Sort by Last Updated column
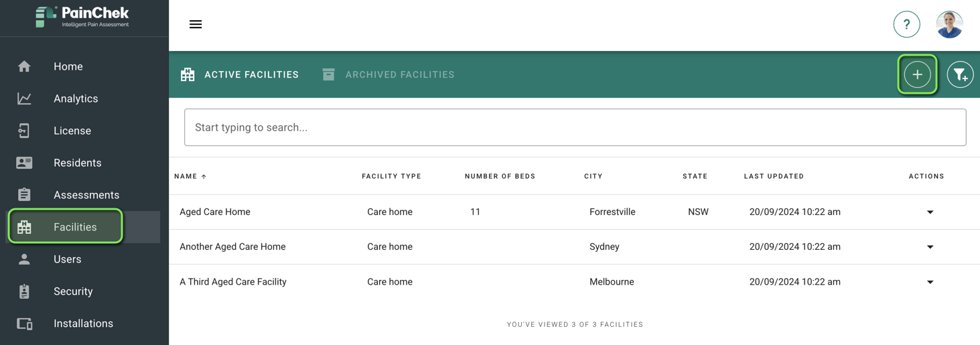Image resolution: width=980 pixels, height=345 pixels. 774,176
